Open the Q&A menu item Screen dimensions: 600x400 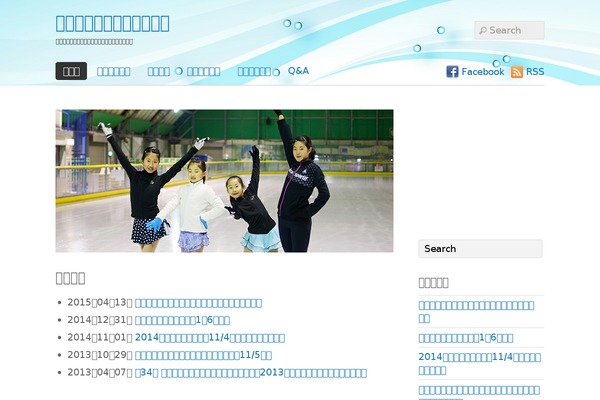point(298,71)
